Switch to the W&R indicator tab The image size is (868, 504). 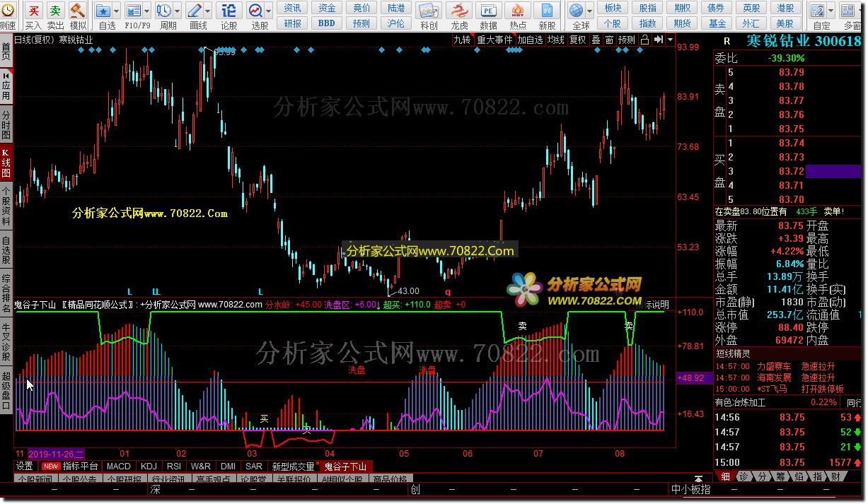201,467
